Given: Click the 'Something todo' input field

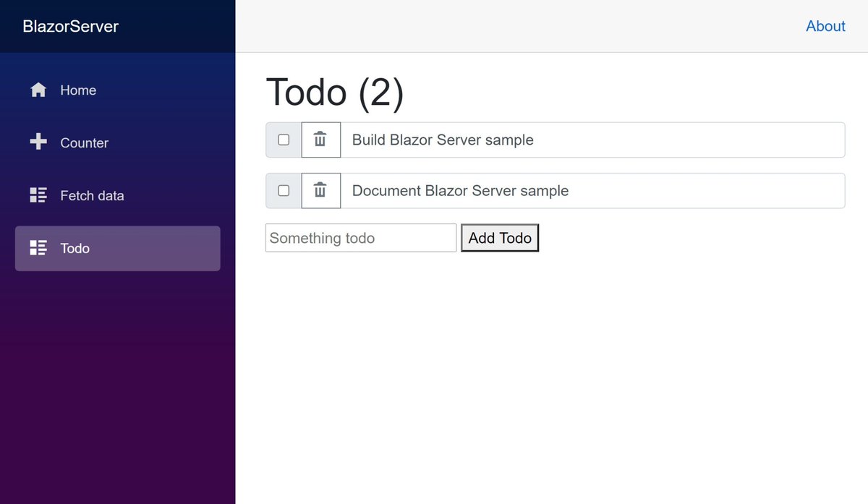Looking at the screenshot, I should (360, 237).
